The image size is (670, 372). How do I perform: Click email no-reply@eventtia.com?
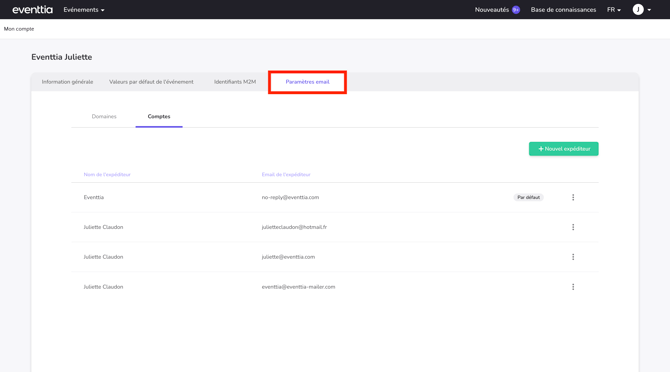click(290, 197)
